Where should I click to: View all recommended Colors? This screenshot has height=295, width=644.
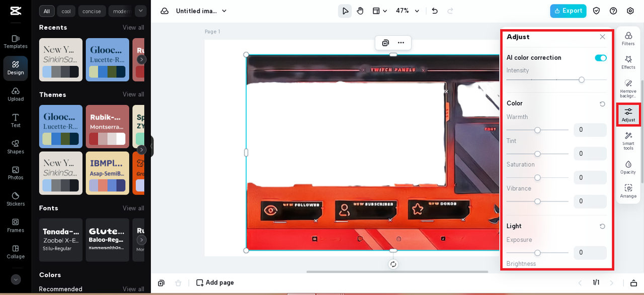point(133,289)
